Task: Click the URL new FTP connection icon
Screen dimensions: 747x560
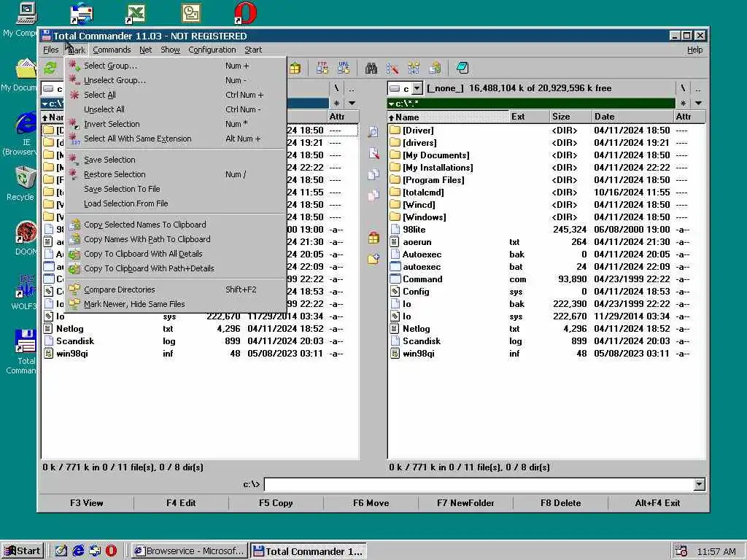Action: [x=344, y=68]
